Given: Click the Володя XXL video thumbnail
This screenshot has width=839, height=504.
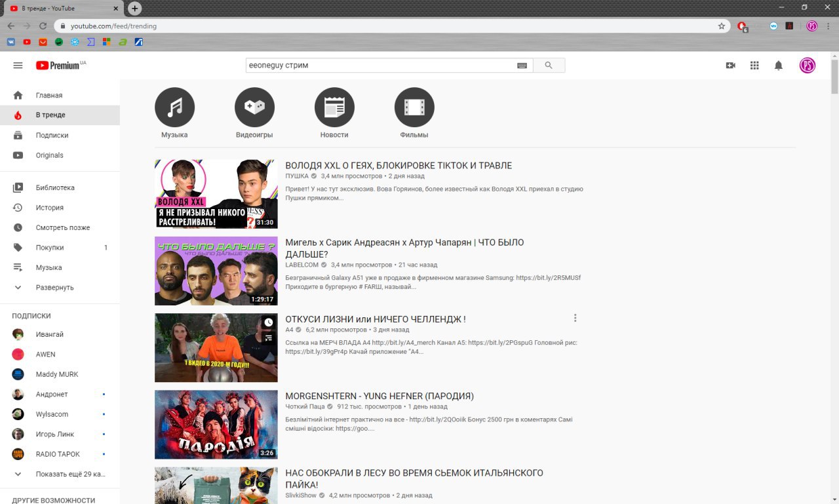Looking at the screenshot, I should [x=216, y=194].
